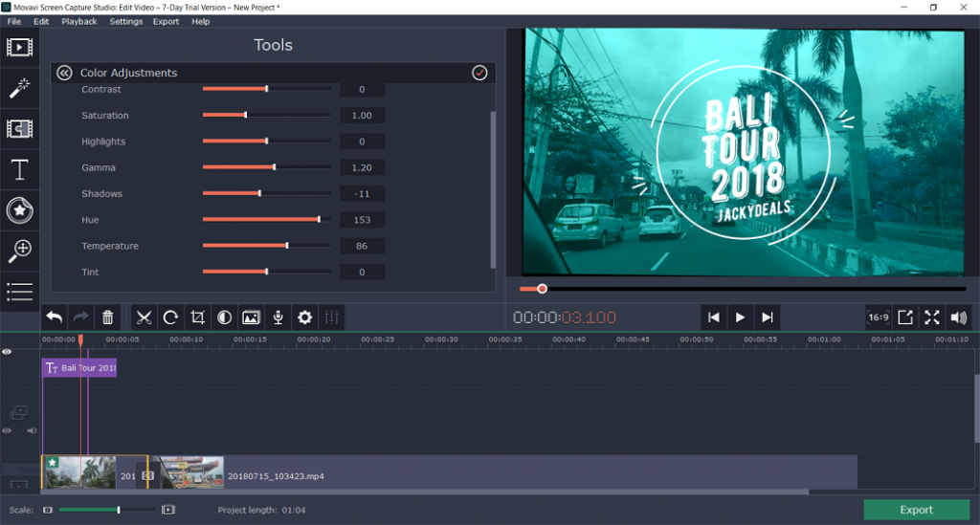
Task: Mute the overlay track speaker
Action: point(32,430)
